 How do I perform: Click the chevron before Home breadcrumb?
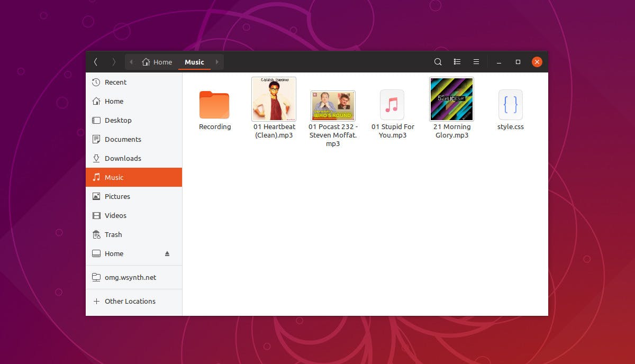[131, 62]
